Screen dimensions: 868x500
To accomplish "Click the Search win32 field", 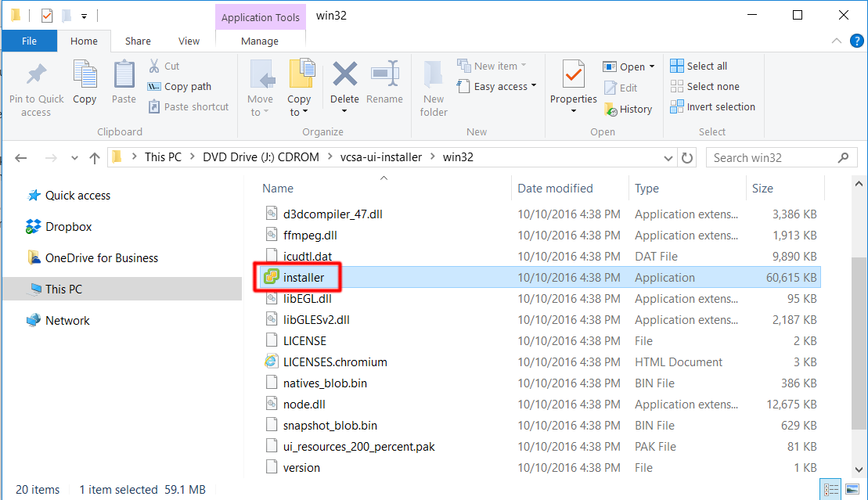I will point(782,158).
